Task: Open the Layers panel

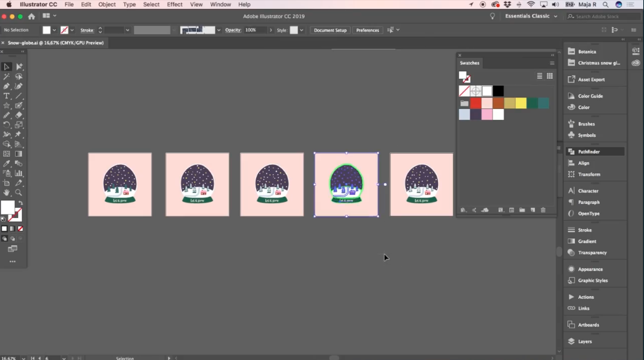Action: (x=584, y=341)
